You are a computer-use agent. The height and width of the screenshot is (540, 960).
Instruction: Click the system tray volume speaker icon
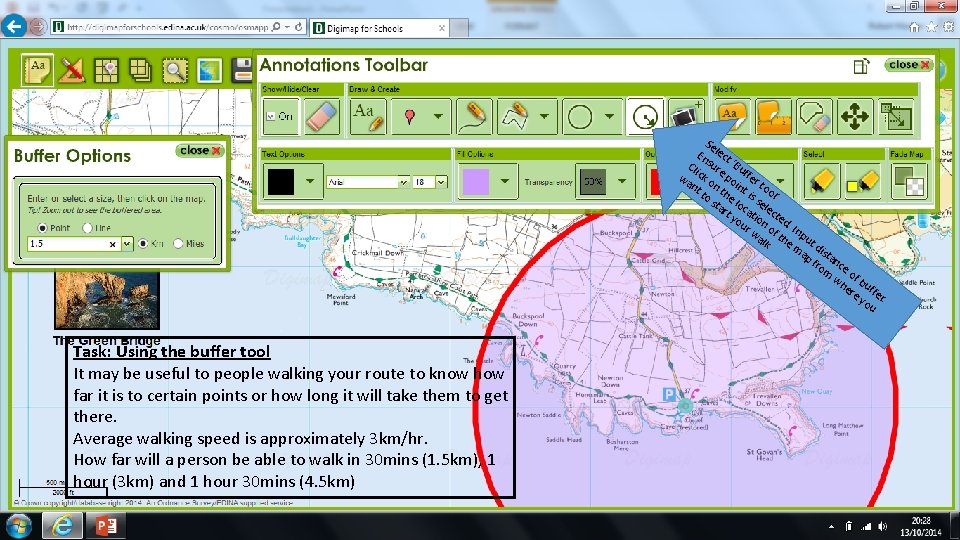point(882,526)
